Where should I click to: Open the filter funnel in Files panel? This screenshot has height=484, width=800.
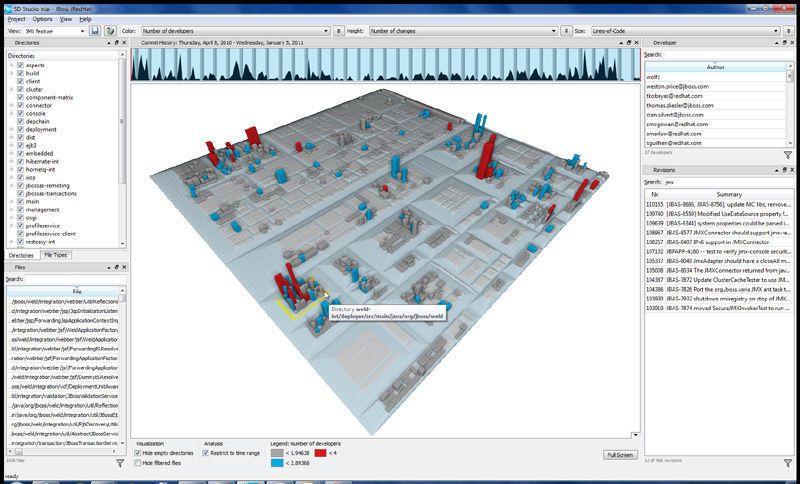pos(120,463)
